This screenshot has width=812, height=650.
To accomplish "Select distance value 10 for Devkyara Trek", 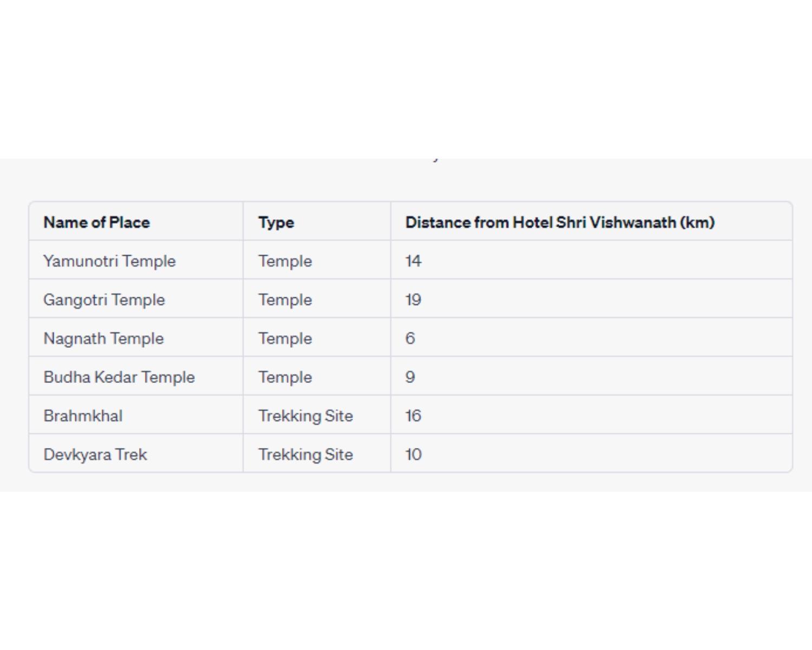I will tap(414, 454).
